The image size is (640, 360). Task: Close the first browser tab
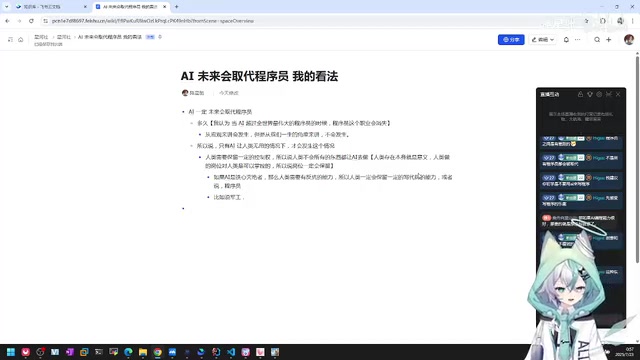85,7
